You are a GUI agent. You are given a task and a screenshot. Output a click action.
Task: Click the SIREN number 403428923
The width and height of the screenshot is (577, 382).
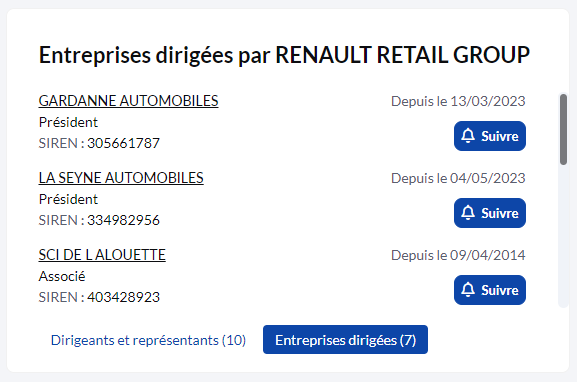pyautogui.click(x=123, y=297)
